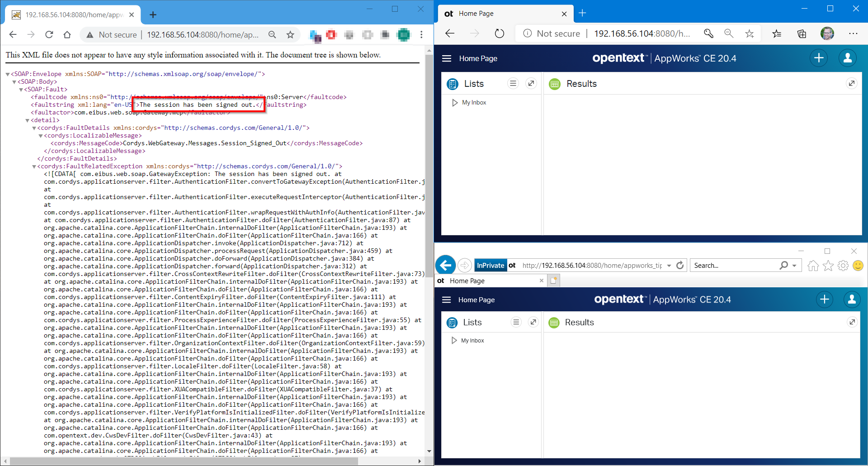The height and width of the screenshot is (466, 868).
Task: Close the Chrome tab 192.168.56.104
Action: pyautogui.click(x=132, y=15)
